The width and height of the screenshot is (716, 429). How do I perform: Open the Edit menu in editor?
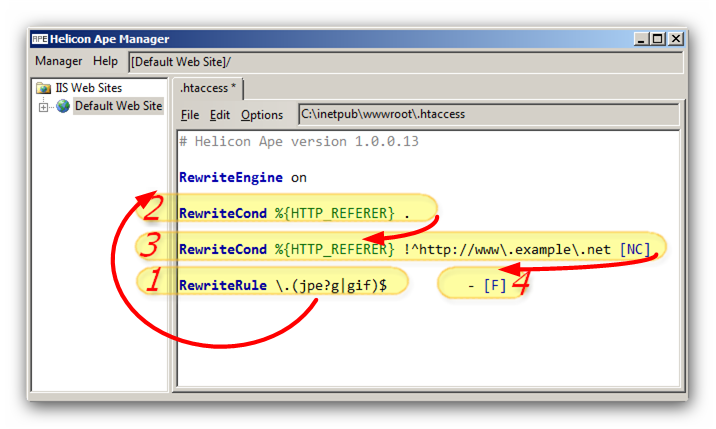[x=220, y=115]
